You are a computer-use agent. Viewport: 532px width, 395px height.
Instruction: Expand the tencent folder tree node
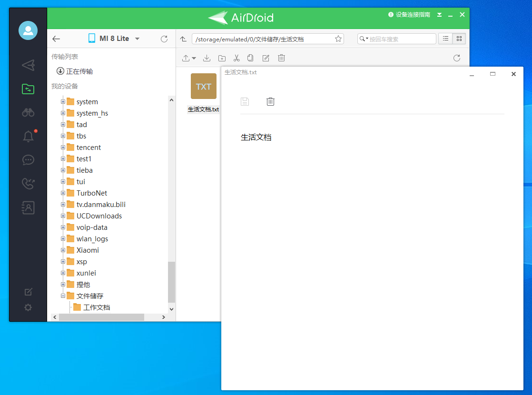(x=63, y=148)
